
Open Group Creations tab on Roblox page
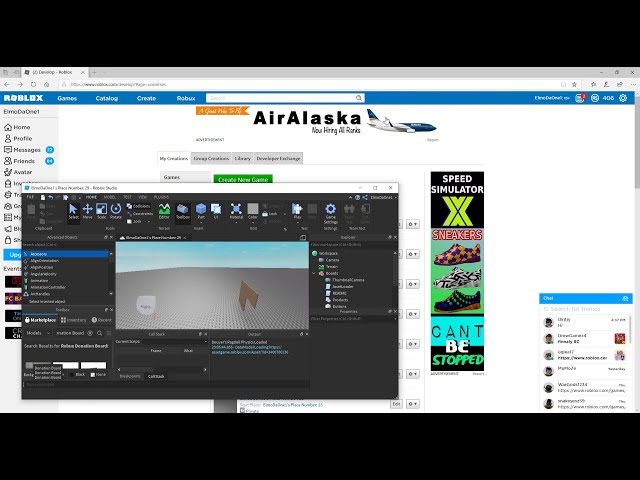point(211,158)
